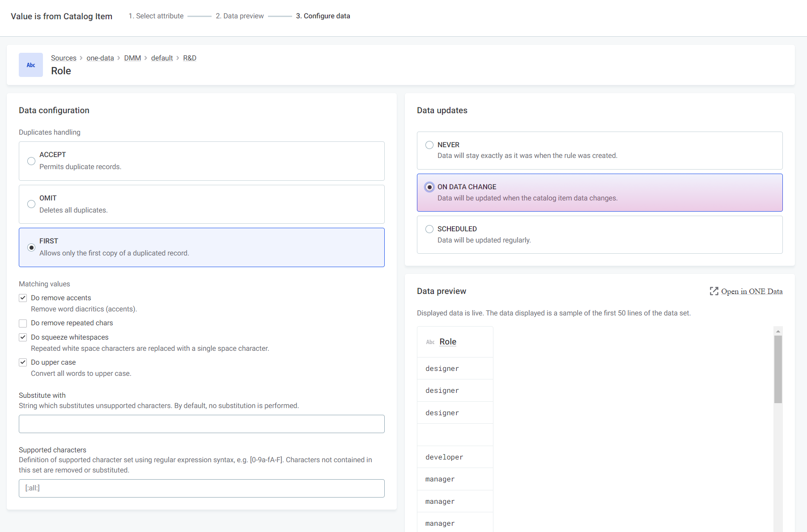Viewport: 807px width, 532px height.
Task: Click the Abc icon in Role column header
Action: click(x=430, y=342)
